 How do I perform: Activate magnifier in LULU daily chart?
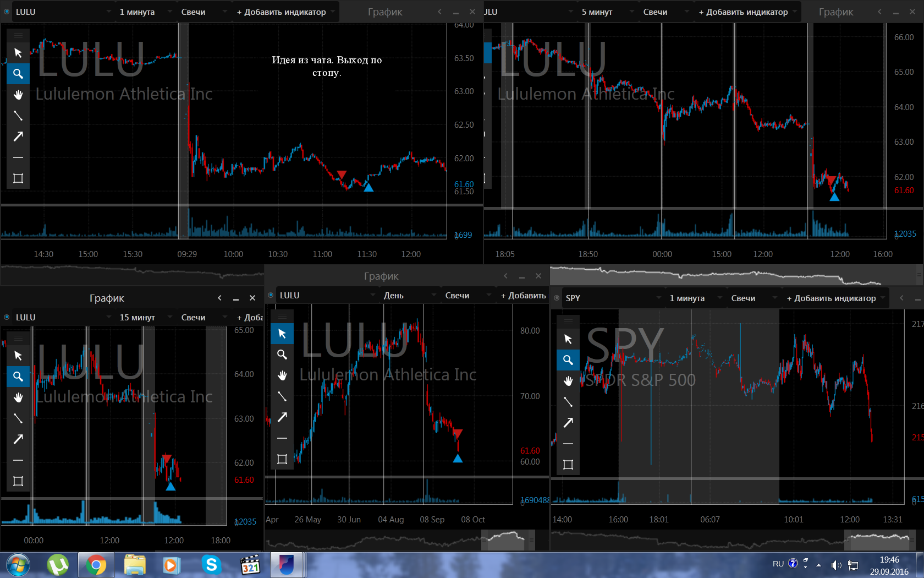[x=282, y=355]
